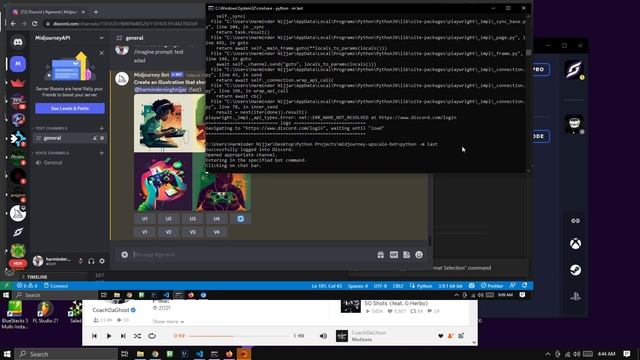This screenshot has width=640, height=360.
Task: Click the U3 upscale button
Action: [192, 219]
